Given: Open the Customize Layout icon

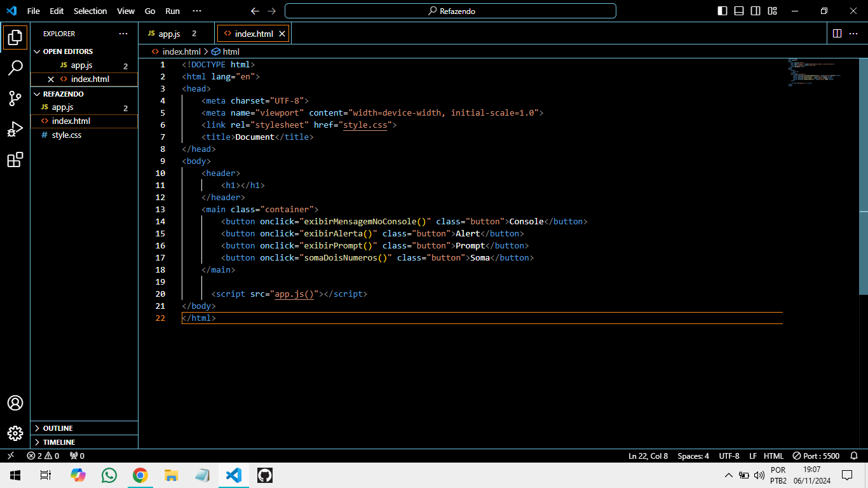Looking at the screenshot, I should pyautogui.click(x=772, y=11).
